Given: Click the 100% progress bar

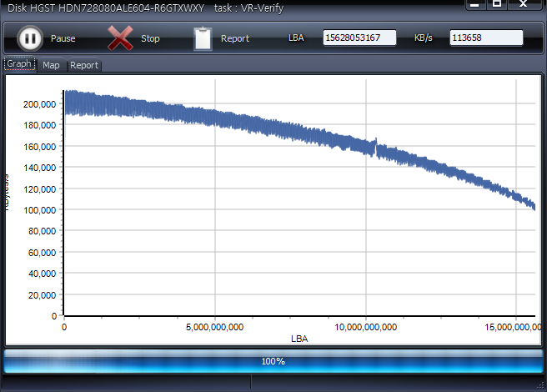Looking at the screenshot, I should [273, 361].
